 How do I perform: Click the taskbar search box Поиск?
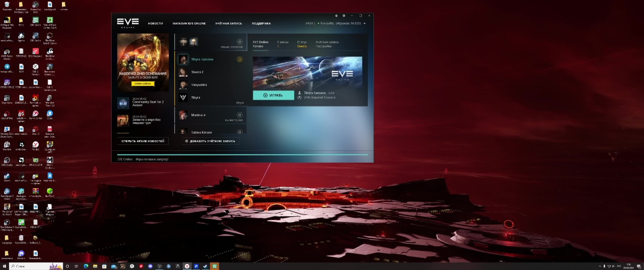pyautogui.click(x=36, y=266)
